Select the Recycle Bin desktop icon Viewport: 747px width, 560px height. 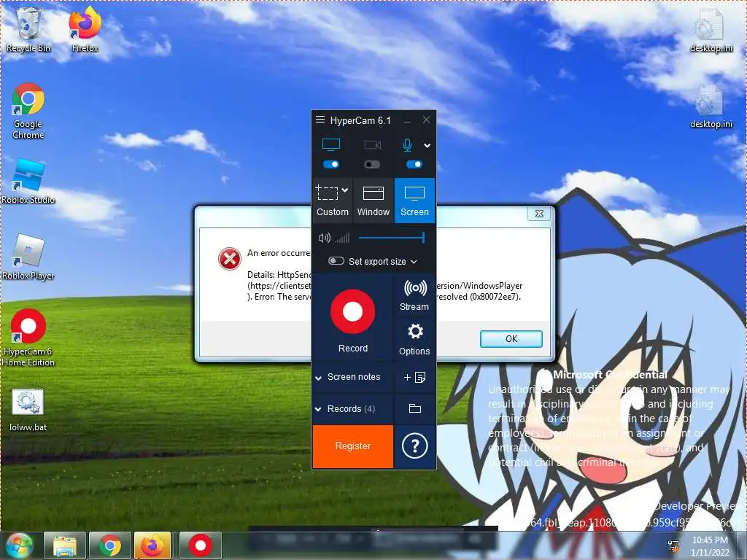28,30
